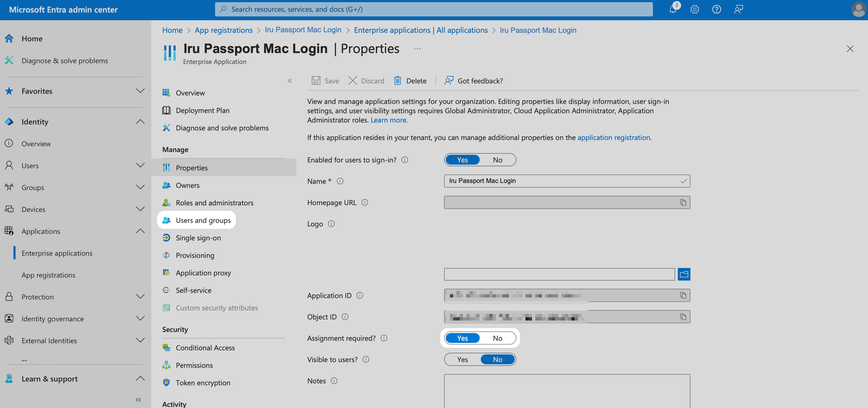Go to Home breadcrumb link
This screenshot has height=408, width=868.
click(x=172, y=30)
